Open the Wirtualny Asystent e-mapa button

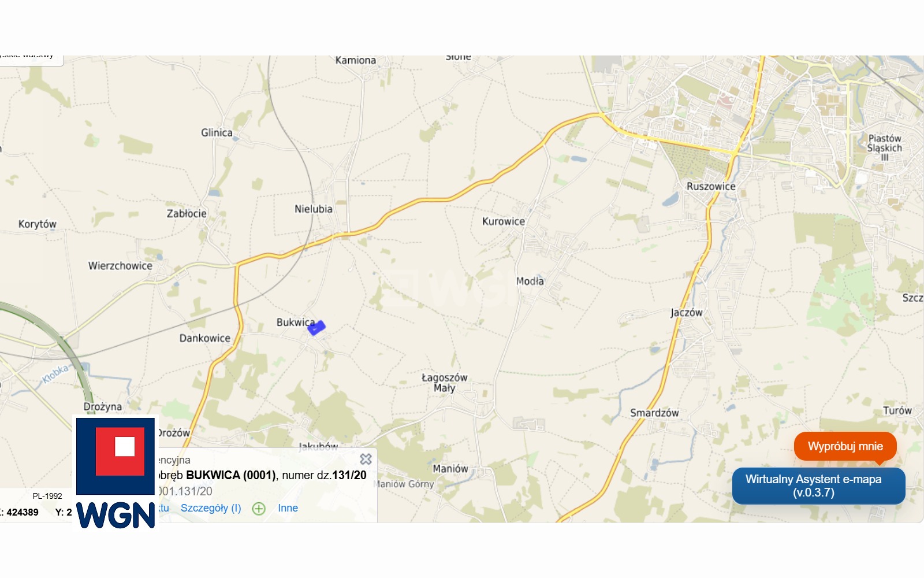818,486
